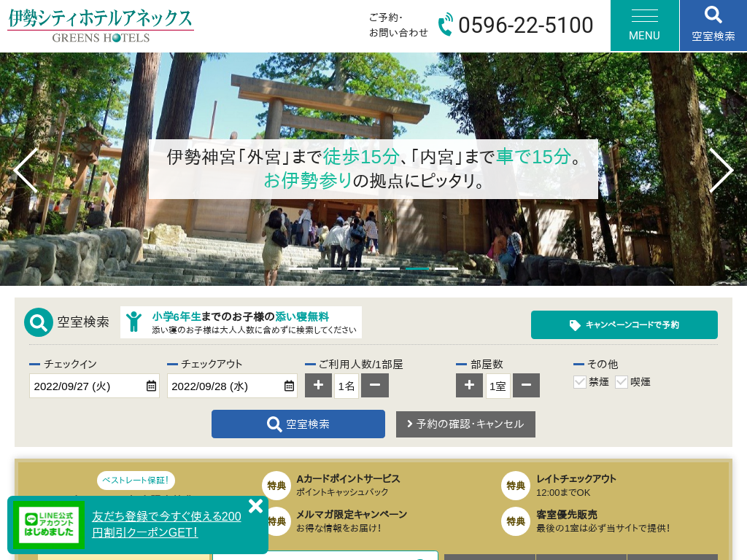Viewport: 747px width, 560px height.
Task: Click レイトチェックアウト text
Action: tap(576, 478)
